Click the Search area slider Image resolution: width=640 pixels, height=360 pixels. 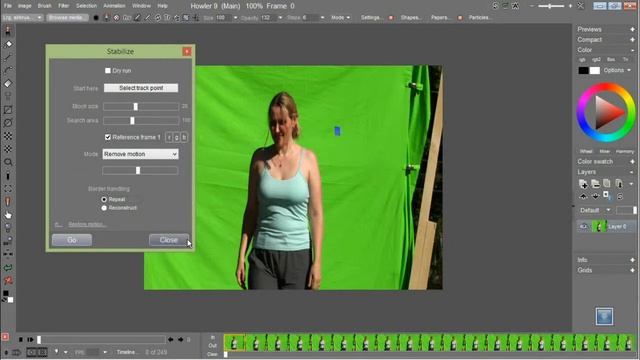point(141,120)
